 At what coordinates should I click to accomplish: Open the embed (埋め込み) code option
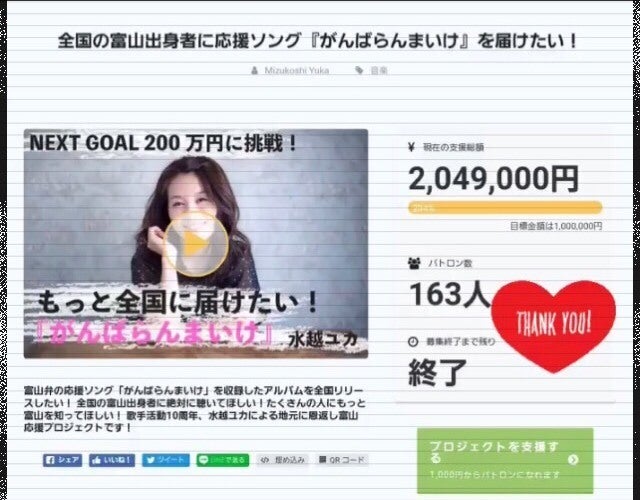tap(282, 460)
